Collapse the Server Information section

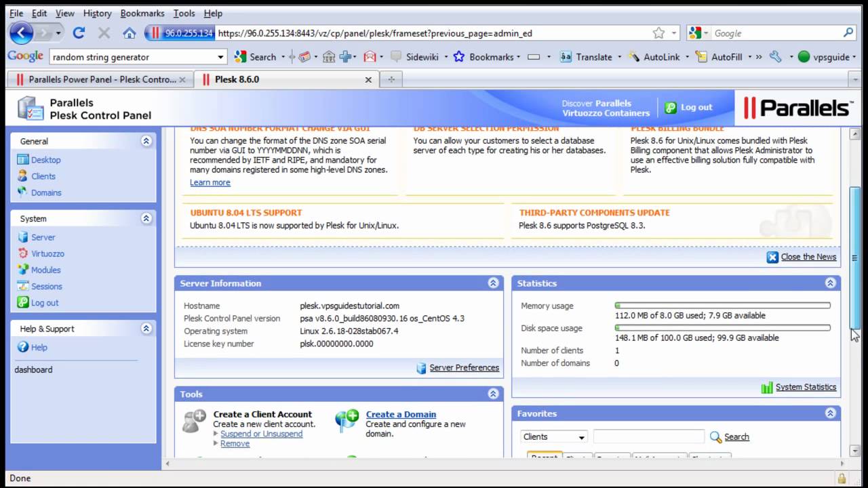(494, 283)
